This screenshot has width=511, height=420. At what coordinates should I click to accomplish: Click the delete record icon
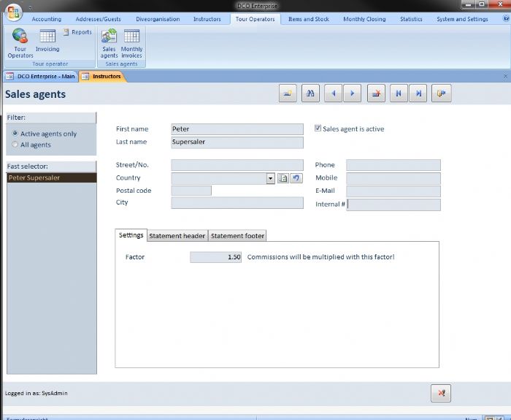(x=376, y=93)
